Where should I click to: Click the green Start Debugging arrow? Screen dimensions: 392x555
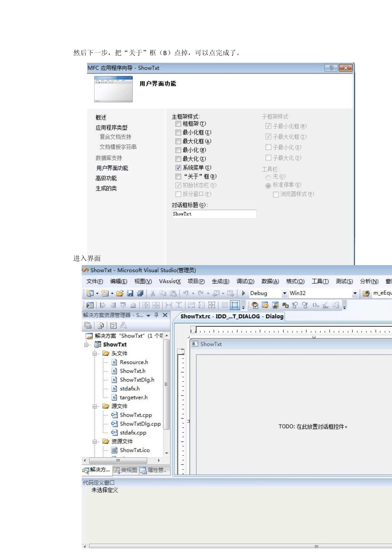[243, 293]
